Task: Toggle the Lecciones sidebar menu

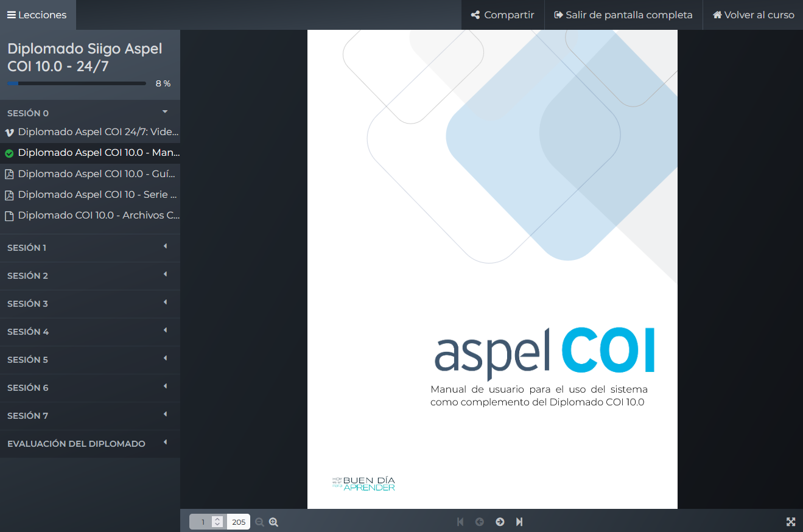Action: coord(37,15)
